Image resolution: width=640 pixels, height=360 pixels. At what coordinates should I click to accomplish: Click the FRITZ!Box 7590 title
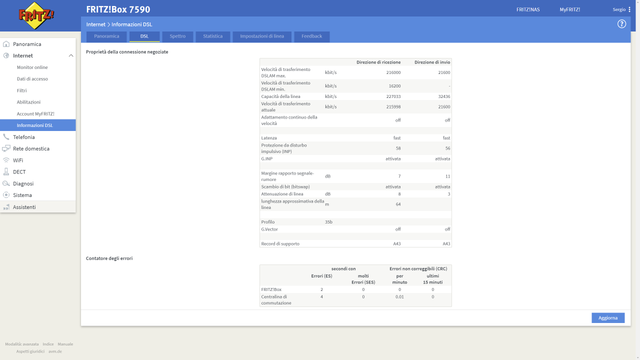[118, 9]
